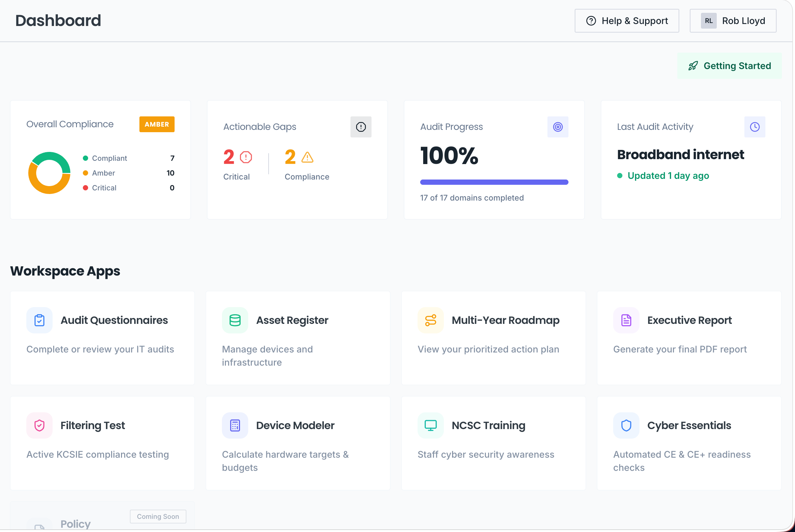Viewport: 795px width, 532px height.
Task: Open the Rob Lloyd user menu
Action: pyautogui.click(x=733, y=21)
